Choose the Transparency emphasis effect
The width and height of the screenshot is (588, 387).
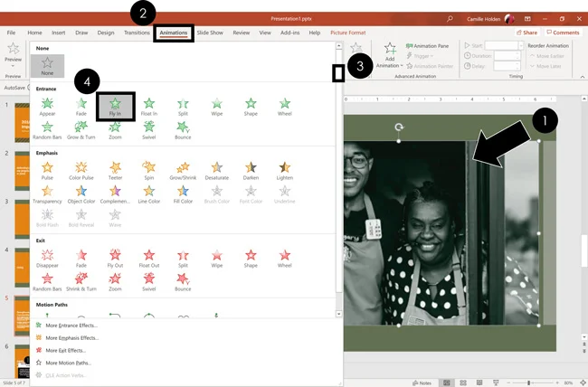(x=47, y=194)
